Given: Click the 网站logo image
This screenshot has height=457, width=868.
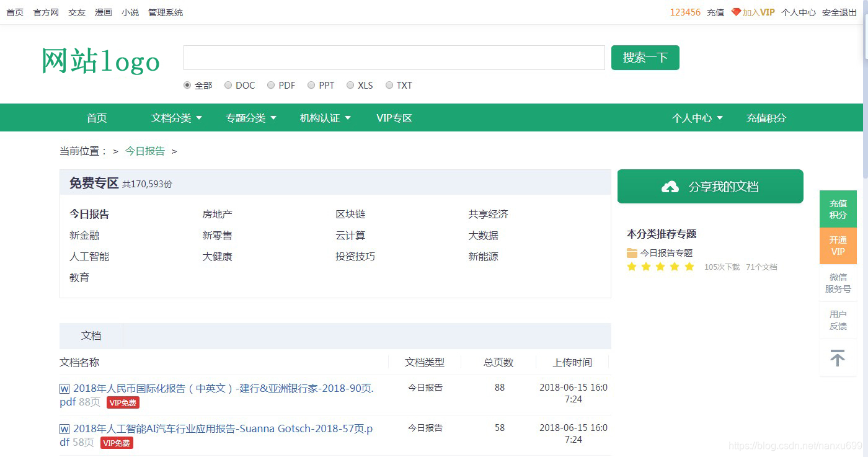Looking at the screenshot, I should tap(101, 61).
